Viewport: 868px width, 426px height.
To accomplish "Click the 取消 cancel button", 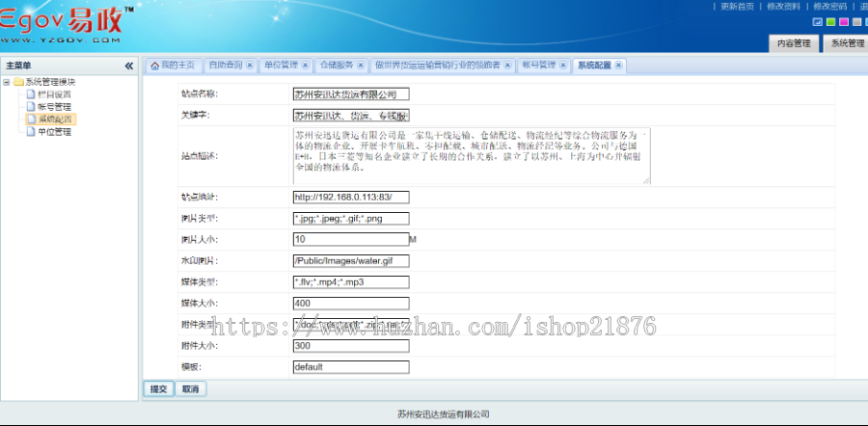I will coord(190,389).
